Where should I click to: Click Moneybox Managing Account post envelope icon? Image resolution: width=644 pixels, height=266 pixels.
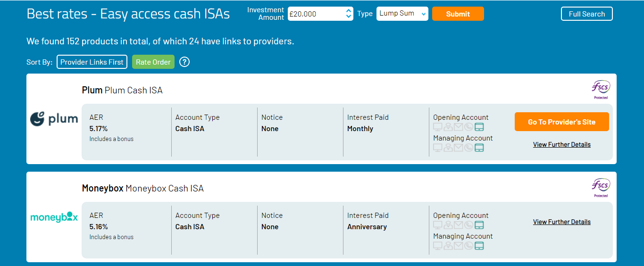tap(459, 246)
